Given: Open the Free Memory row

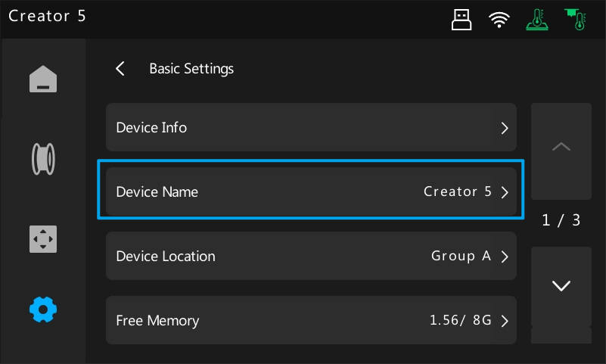Looking at the screenshot, I should click(311, 320).
